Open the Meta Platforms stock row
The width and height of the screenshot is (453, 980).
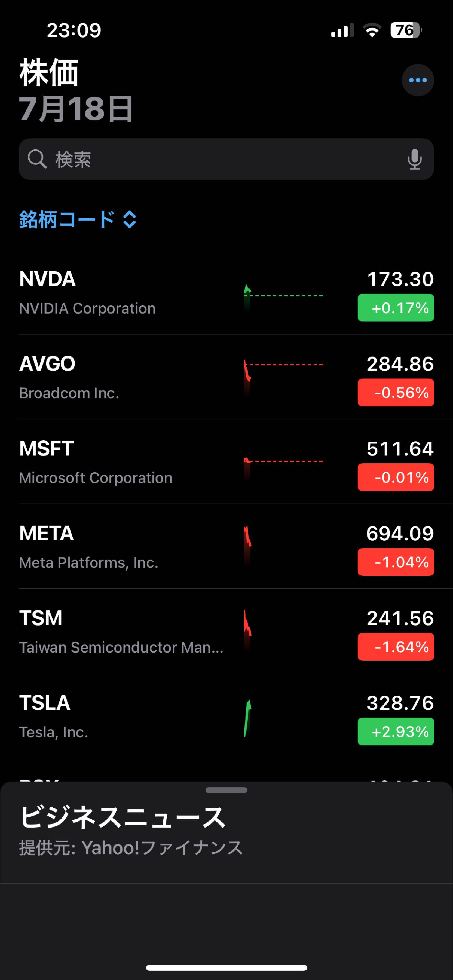(114, 546)
